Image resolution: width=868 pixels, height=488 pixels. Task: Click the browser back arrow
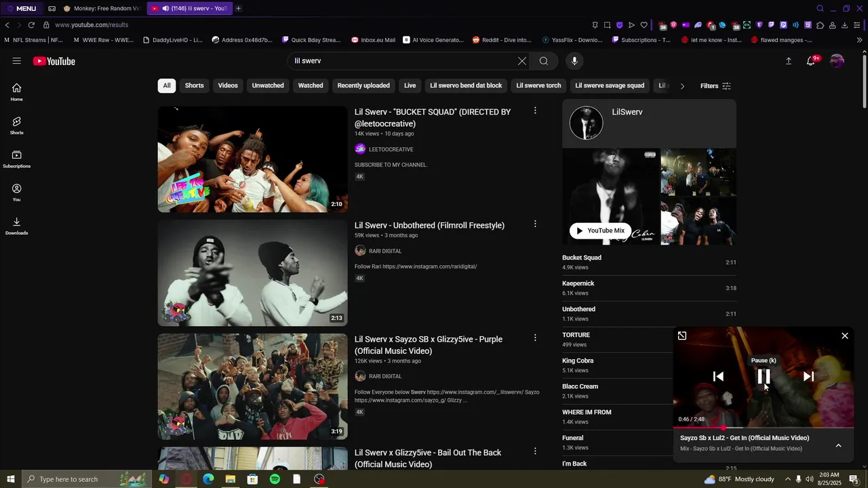coord(7,25)
